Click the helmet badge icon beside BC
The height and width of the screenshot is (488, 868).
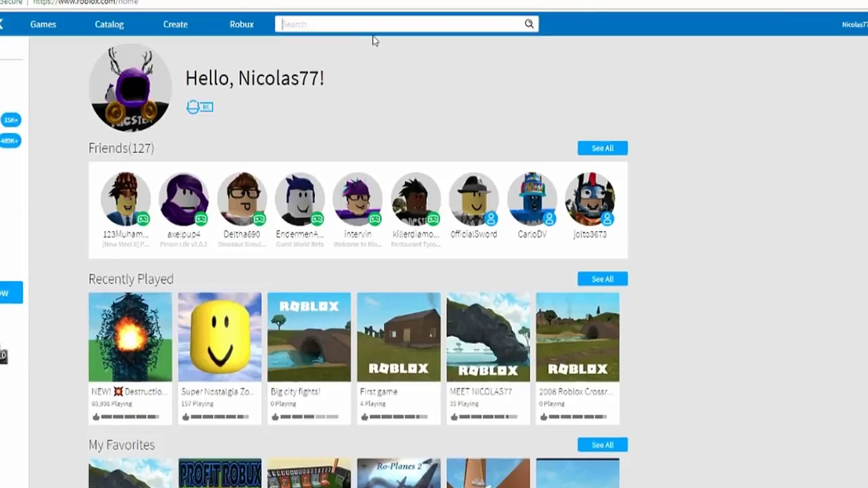(x=193, y=107)
